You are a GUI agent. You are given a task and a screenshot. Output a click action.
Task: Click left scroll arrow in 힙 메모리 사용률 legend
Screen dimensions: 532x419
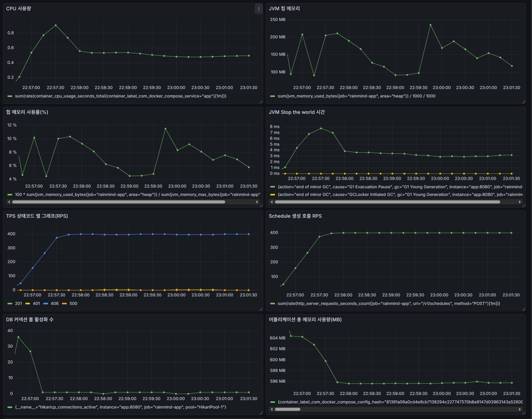[x=9, y=202]
